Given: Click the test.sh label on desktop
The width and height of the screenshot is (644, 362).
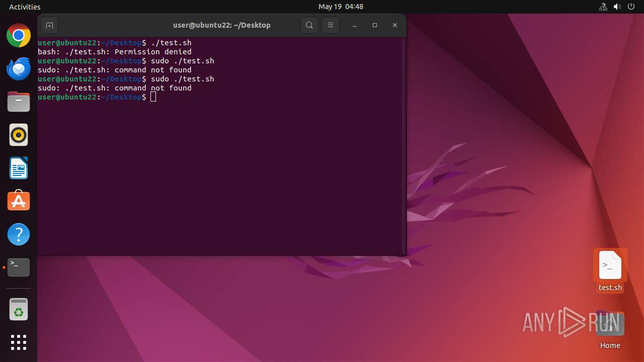Looking at the screenshot, I should [610, 288].
